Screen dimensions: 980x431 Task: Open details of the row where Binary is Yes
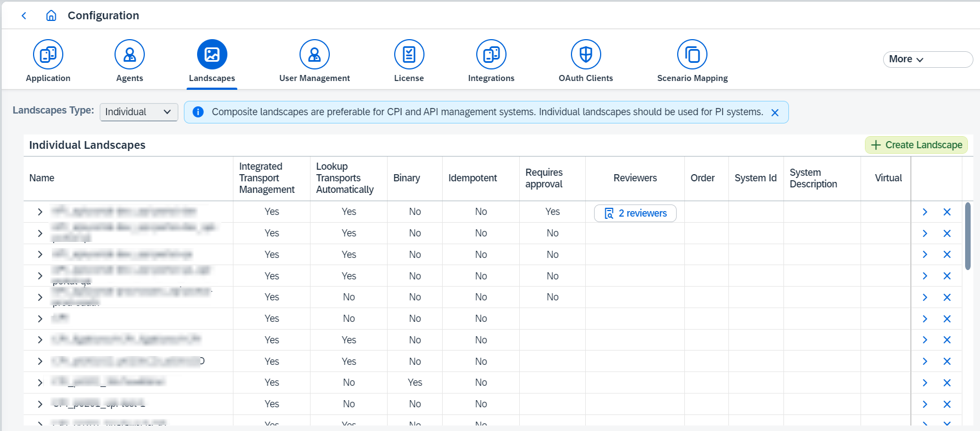click(x=925, y=382)
